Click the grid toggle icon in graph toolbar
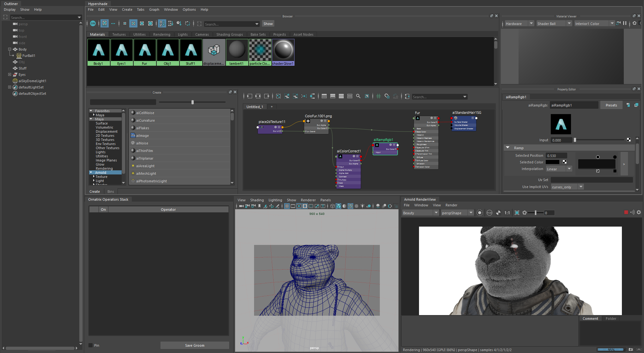Viewport: 644px width, 353px height. point(378,96)
